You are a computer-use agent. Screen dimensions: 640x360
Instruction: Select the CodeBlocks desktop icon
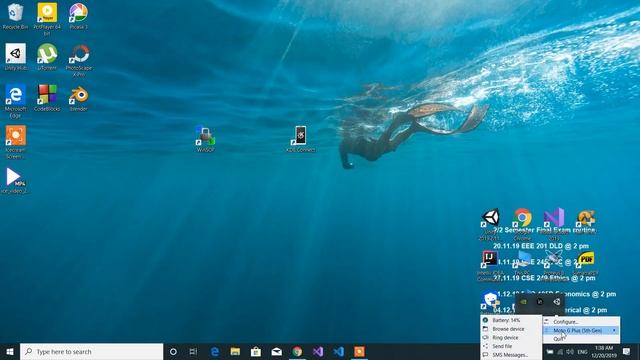pyautogui.click(x=47, y=98)
